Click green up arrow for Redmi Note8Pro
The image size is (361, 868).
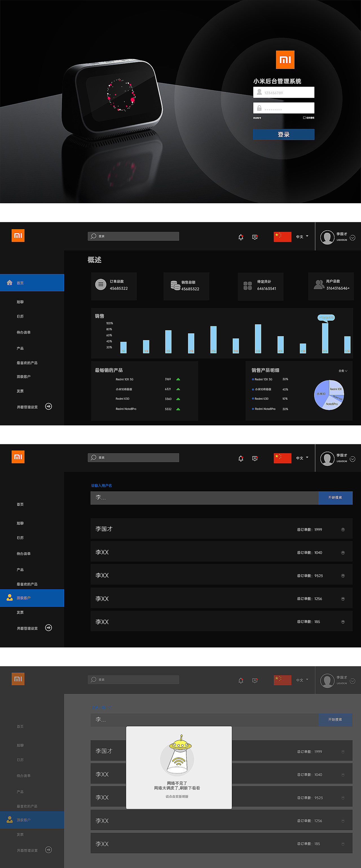tap(178, 409)
